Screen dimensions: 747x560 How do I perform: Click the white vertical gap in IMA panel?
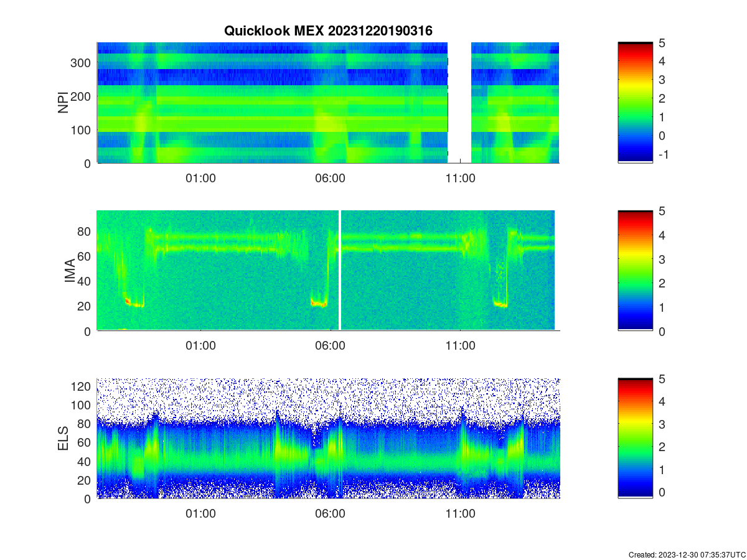point(339,271)
